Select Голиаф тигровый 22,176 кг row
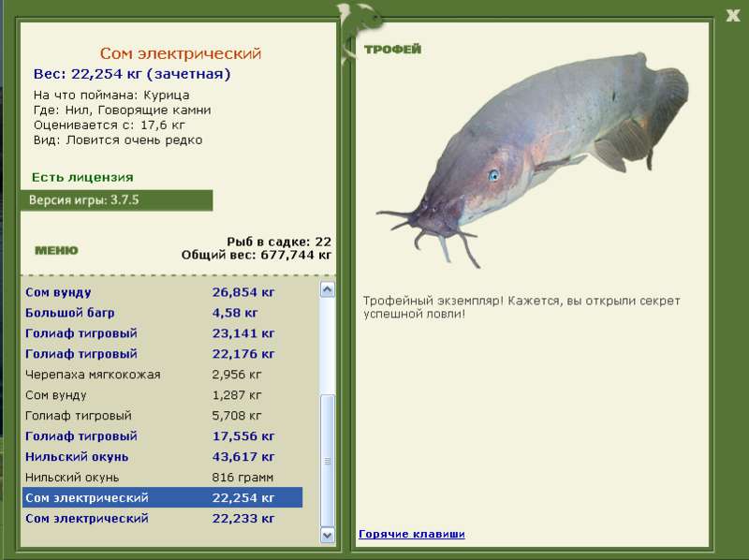 tap(162, 354)
